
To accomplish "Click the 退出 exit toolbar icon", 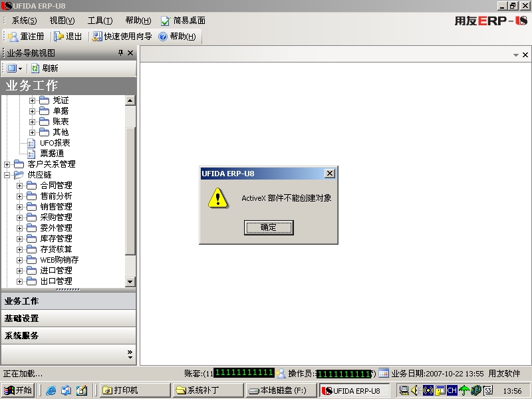I will click(59, 37).
